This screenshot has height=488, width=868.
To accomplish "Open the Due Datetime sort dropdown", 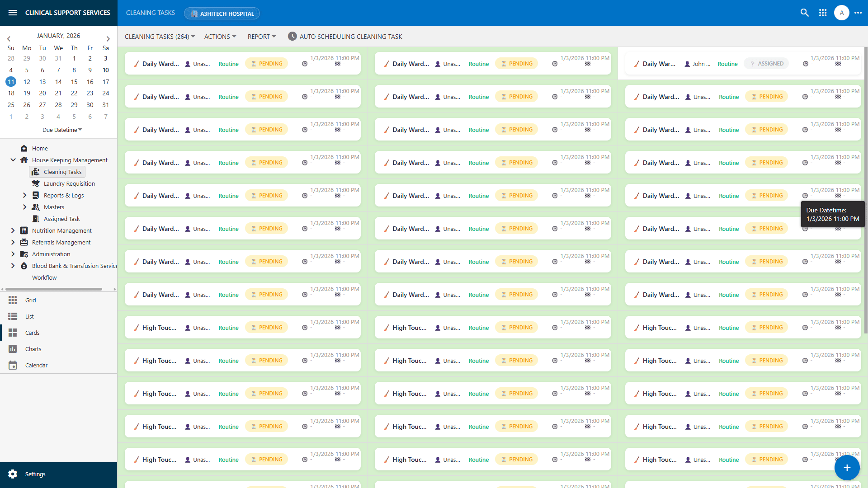I will tap(62, 130).
